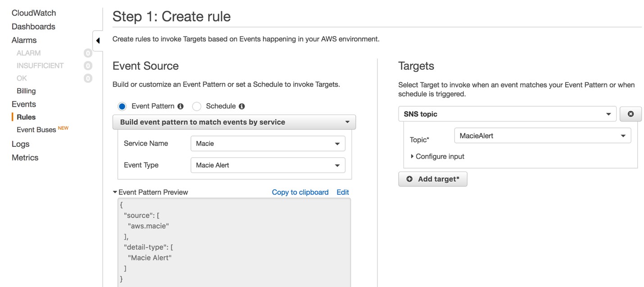
Task: Click the OK count badge
Action: click(88, 78)
